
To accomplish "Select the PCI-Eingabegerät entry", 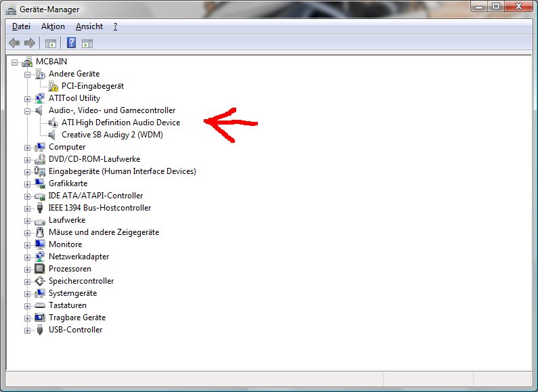I will (93, 86).
